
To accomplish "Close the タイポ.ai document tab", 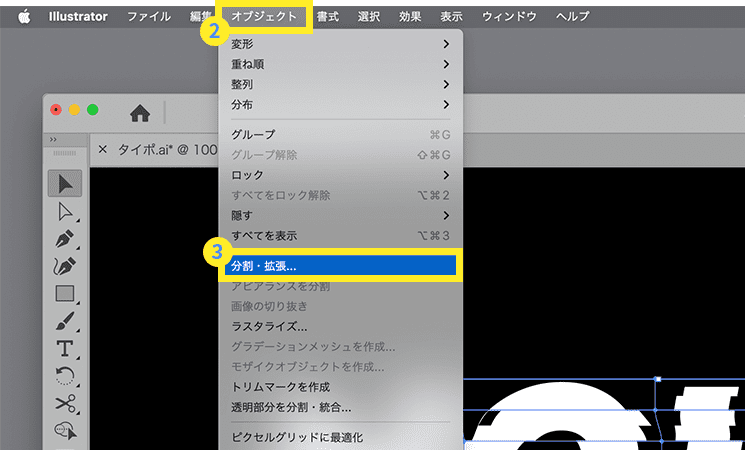I will click(102, 150).
